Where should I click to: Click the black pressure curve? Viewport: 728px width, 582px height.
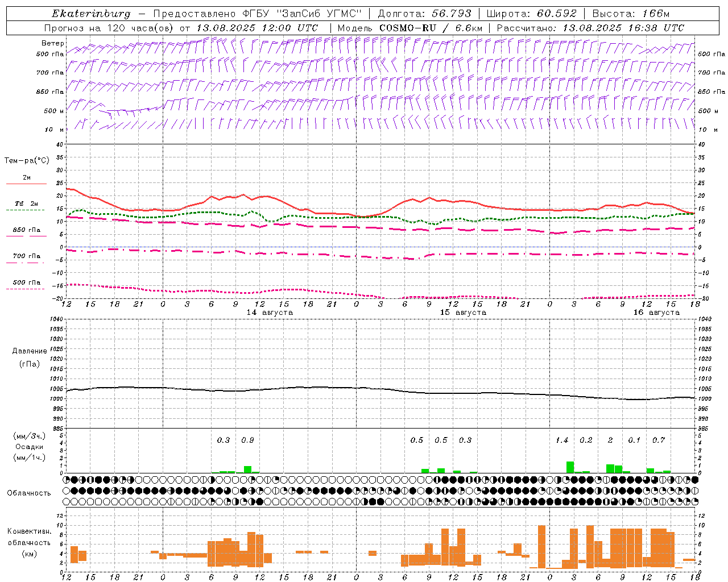380,392
